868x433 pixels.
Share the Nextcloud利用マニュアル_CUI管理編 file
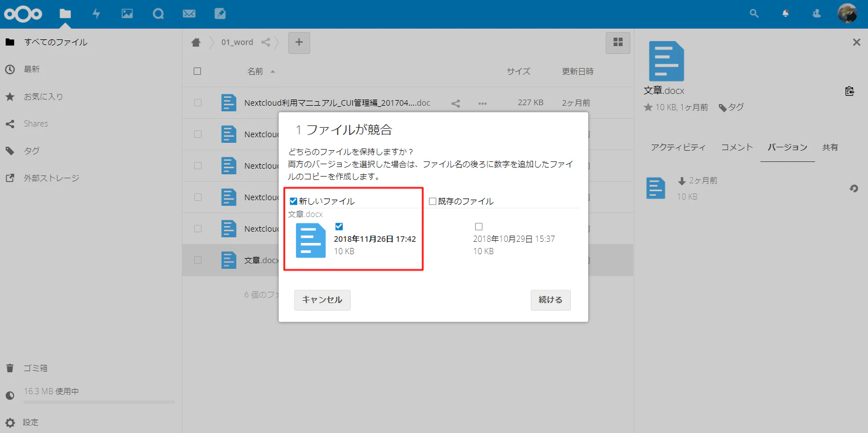click(x=456, y=103)
